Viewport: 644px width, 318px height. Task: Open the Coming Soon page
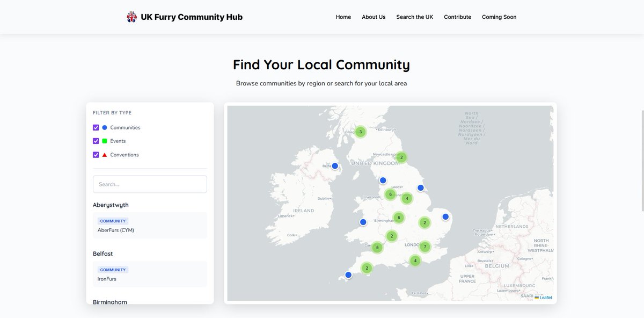point(499,17)
